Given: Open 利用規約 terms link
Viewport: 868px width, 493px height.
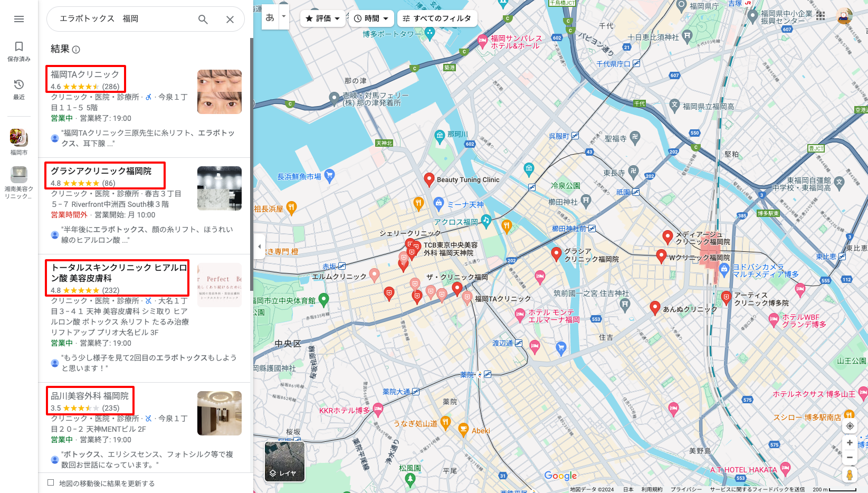Looking at the screenshot, I should (x=652, y=489).
